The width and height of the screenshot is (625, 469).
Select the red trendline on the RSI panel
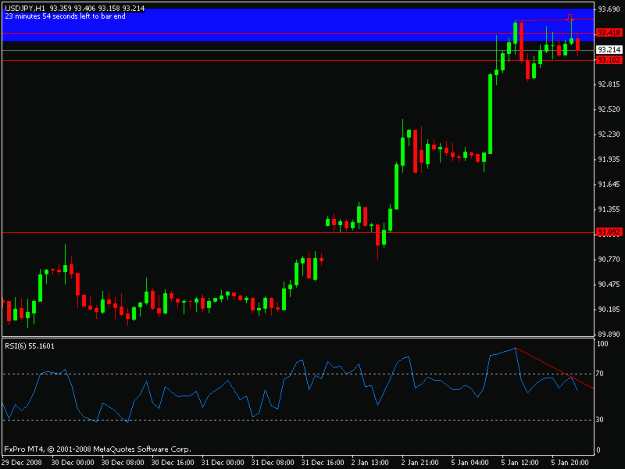[x=554, y=368]
